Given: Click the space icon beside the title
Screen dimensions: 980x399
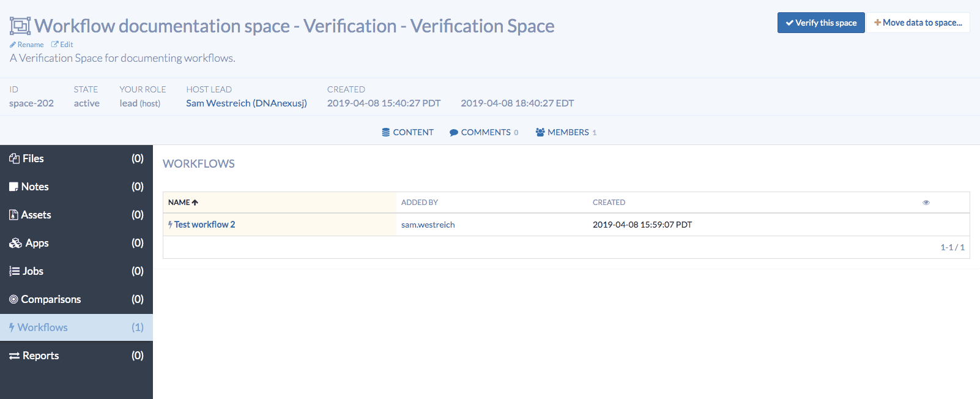Looking at the screenshot, I should pos(20,26).
